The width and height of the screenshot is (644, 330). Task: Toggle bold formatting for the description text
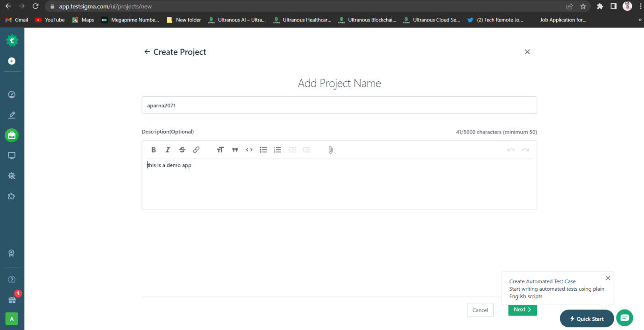(x=154, y=149)
